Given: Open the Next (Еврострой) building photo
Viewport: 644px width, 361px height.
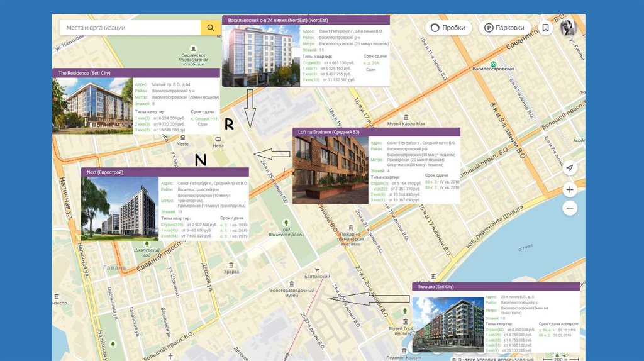Looking at the screenshot, I should (x=119, y=209).
